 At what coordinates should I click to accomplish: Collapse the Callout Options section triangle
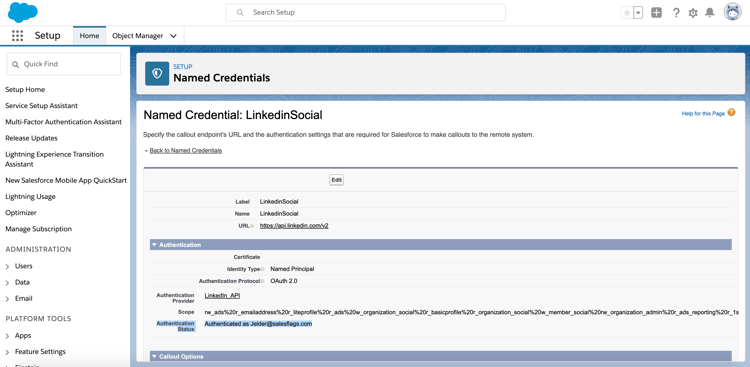154,356
